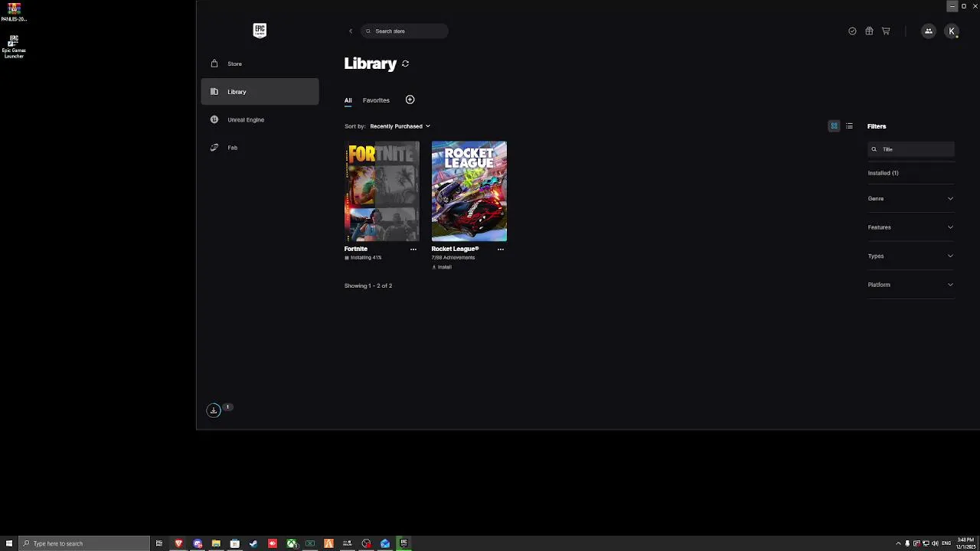The height and width of the screenshot is (551, 980).
Task: Open the Store section
Action: tap(260, 64)
